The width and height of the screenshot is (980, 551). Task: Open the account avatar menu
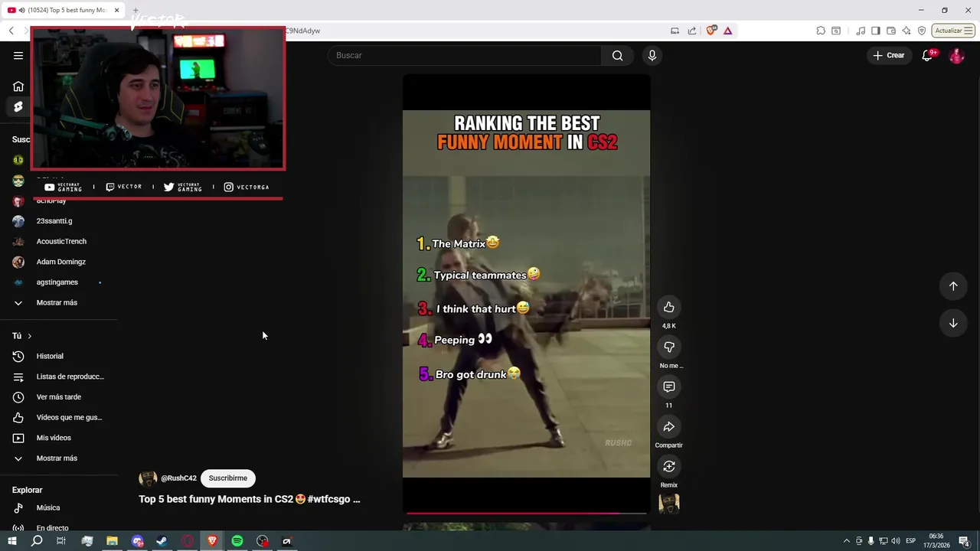[956, 55]
